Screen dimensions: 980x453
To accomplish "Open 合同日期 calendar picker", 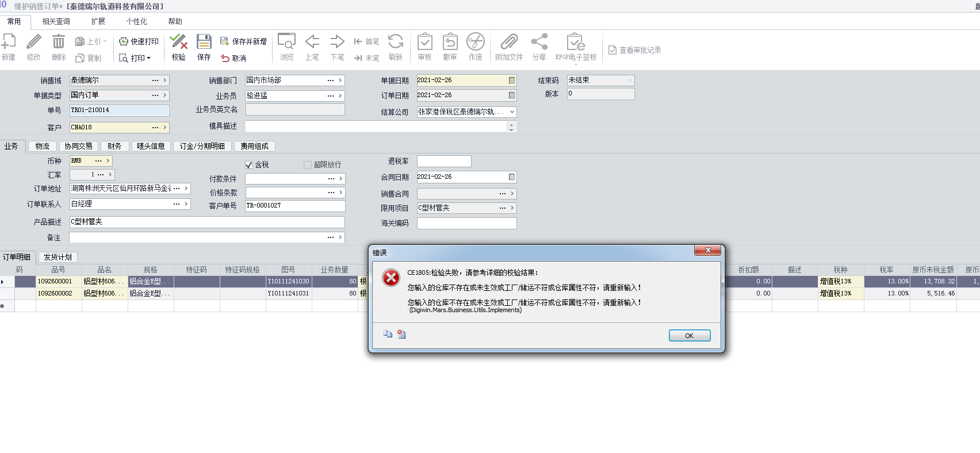I will (x=512, y=177).
